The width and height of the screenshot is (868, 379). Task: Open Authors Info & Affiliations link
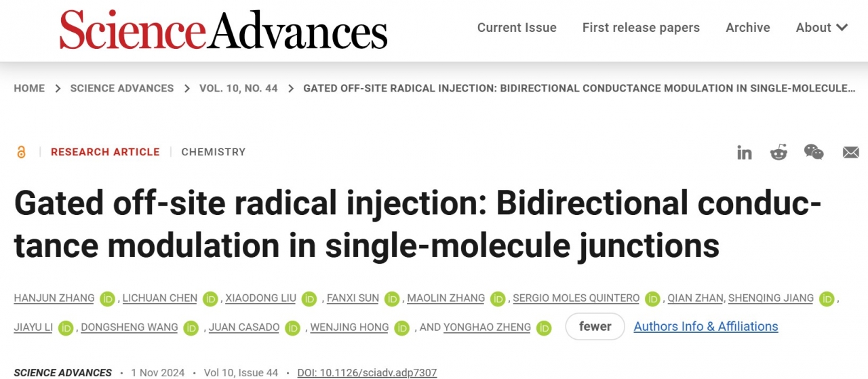[706, 327]
